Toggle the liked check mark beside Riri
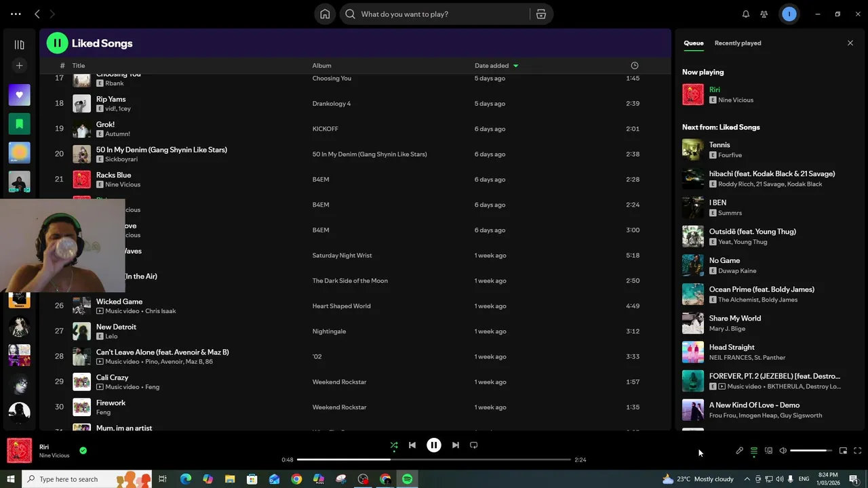Viewport: 868px width, 488px height. tap(83, 450)
